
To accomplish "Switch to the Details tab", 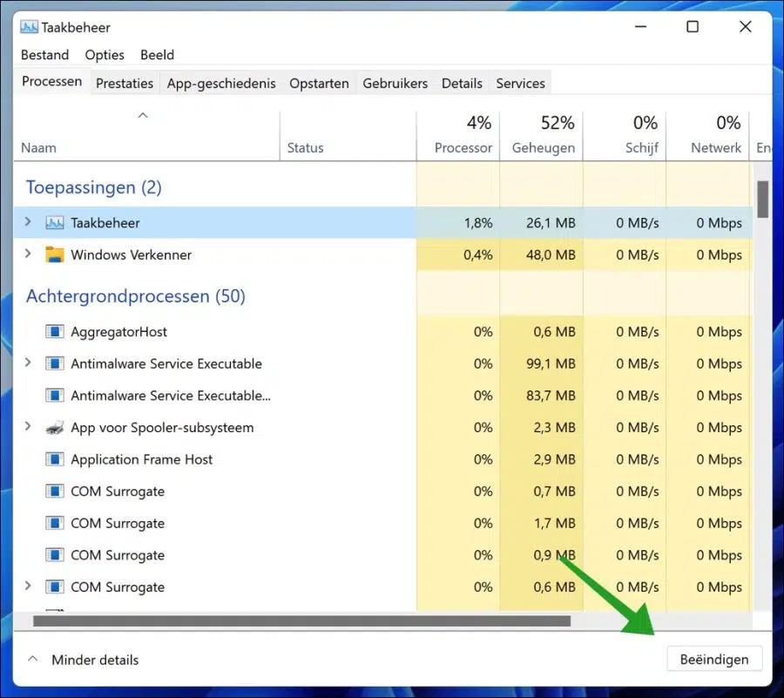I will coord(462,84).
